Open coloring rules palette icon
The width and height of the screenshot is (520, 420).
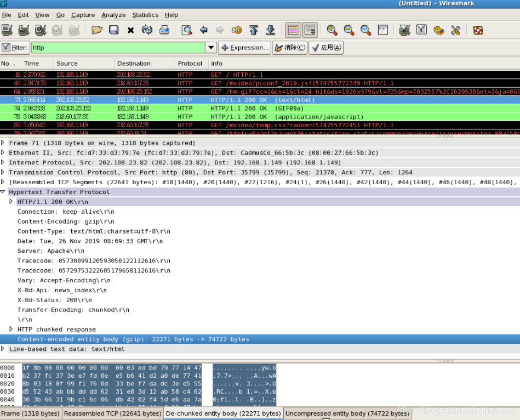[x=439, y=30]
